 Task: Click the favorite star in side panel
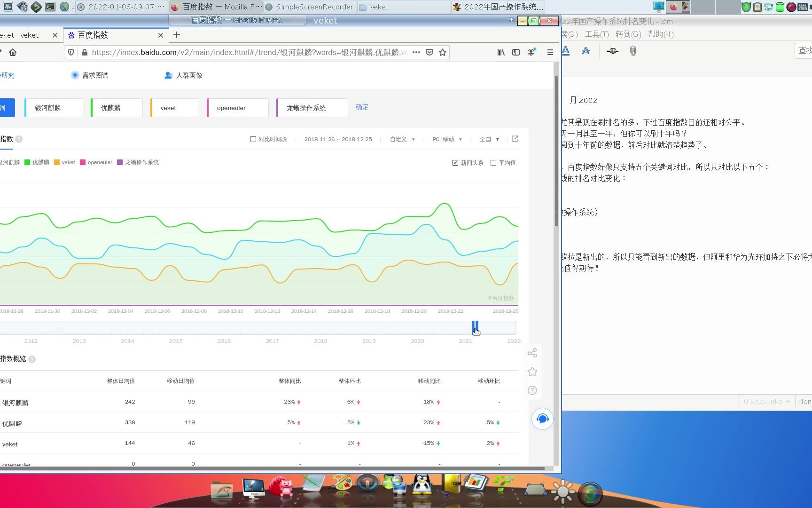pyautogui.click(x=532, y=372)
